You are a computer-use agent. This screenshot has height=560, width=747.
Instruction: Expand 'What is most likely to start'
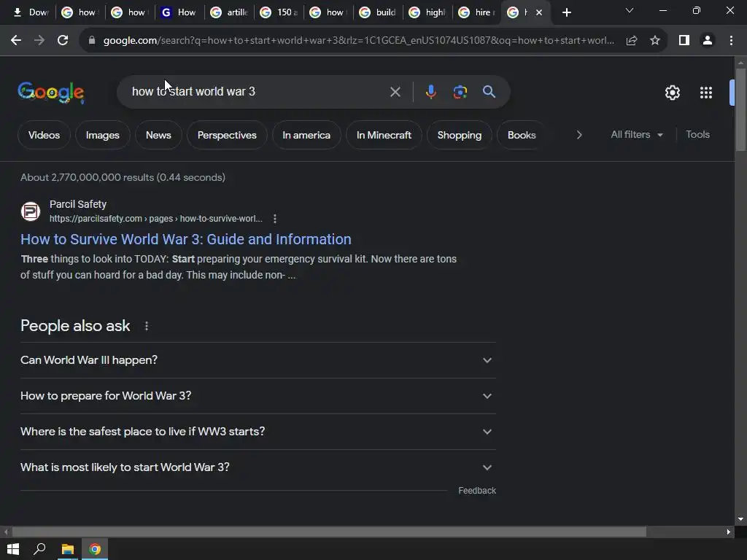[x=258, y=467]
